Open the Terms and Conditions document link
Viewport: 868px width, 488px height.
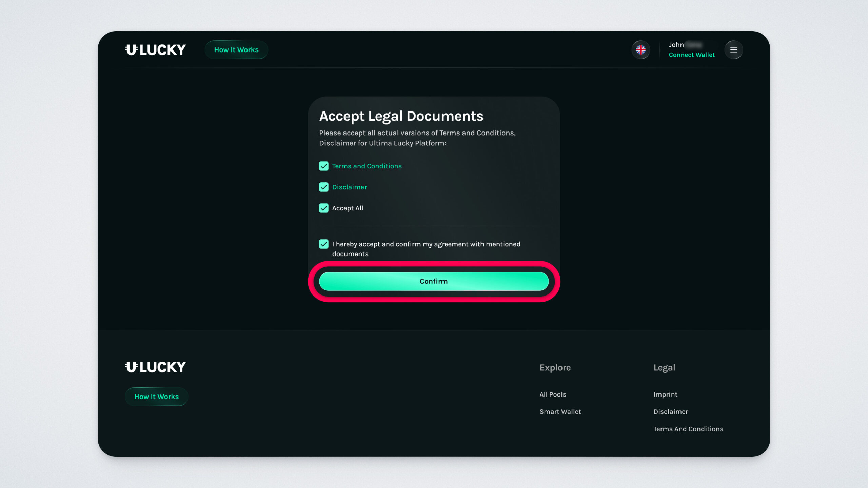pos(367,166)
